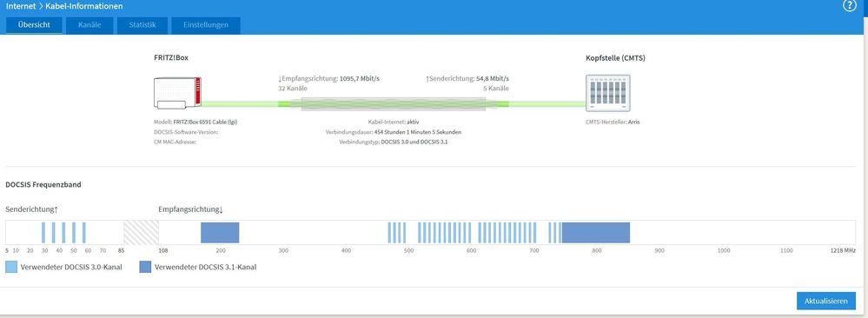Click the CMTS-Hersteller Arris text
This screenshot has width=868, height=318.
[613, 122]
